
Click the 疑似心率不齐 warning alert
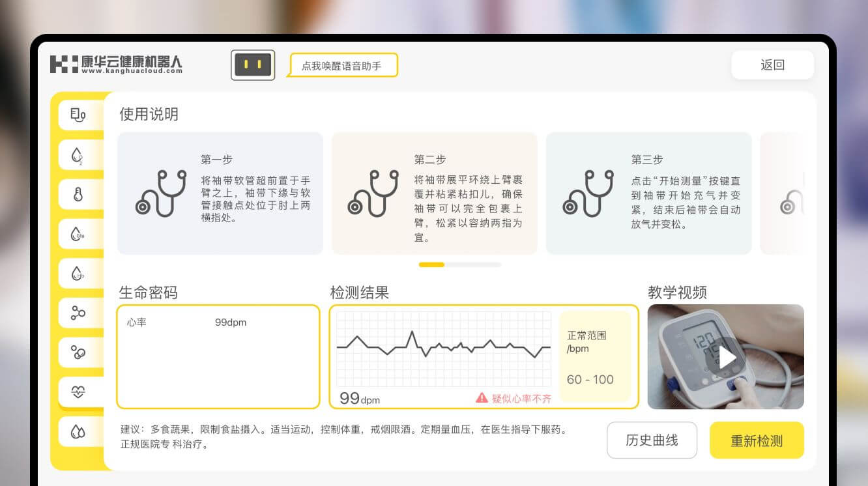click(x=515, y=398)
